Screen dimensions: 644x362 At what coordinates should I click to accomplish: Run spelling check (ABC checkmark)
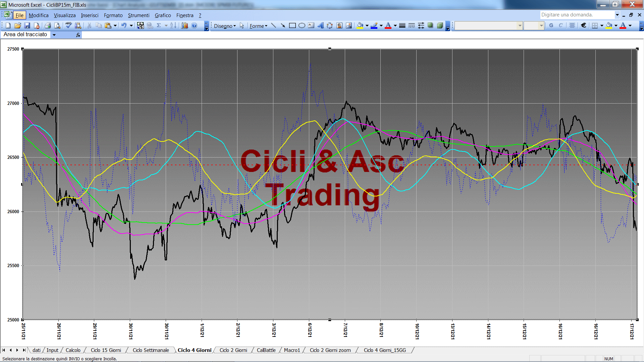tap(68, 25)
